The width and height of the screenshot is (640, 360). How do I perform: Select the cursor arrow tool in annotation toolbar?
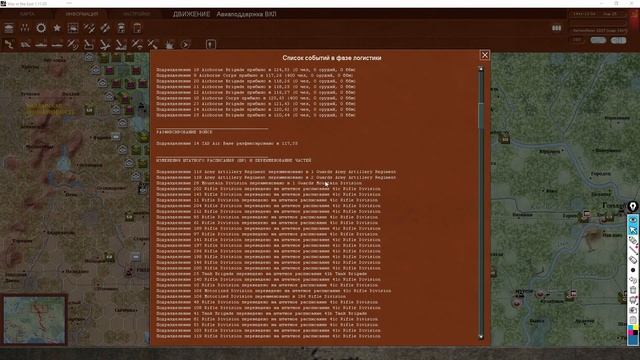click(x=633, y=230)
